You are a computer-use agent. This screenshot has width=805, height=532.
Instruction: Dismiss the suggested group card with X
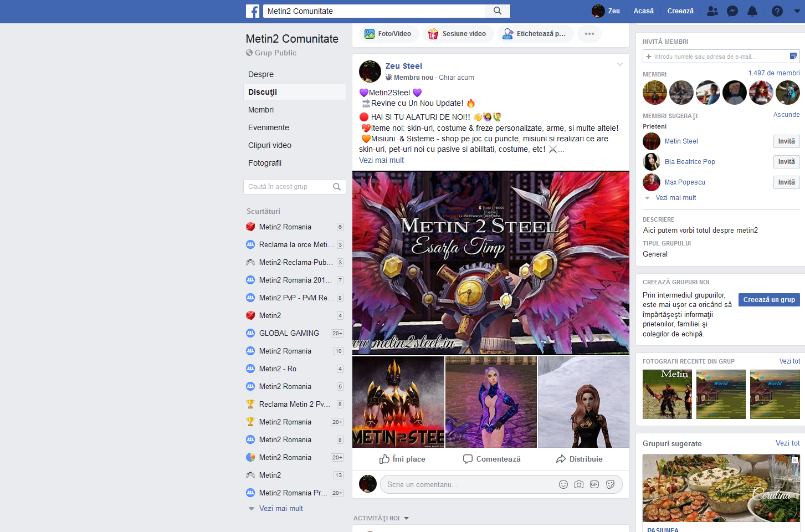pos(794,460)
